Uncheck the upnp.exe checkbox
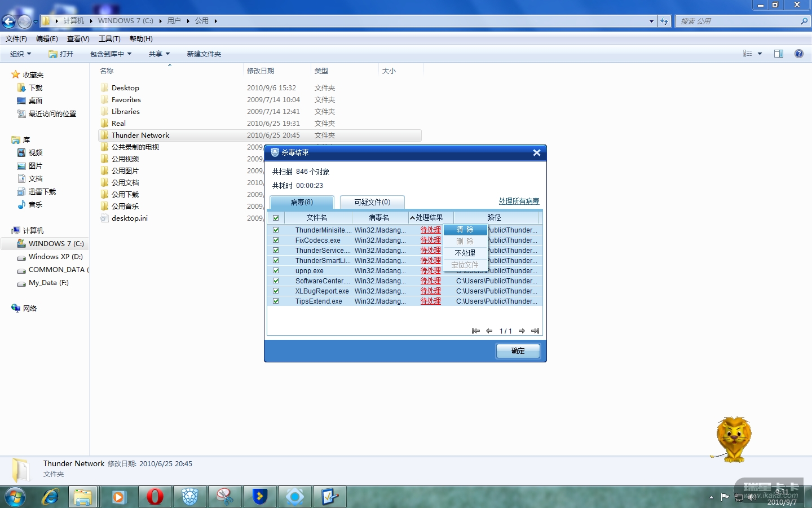Viewport: 812px width, 508px height. [x=276, y=271]
